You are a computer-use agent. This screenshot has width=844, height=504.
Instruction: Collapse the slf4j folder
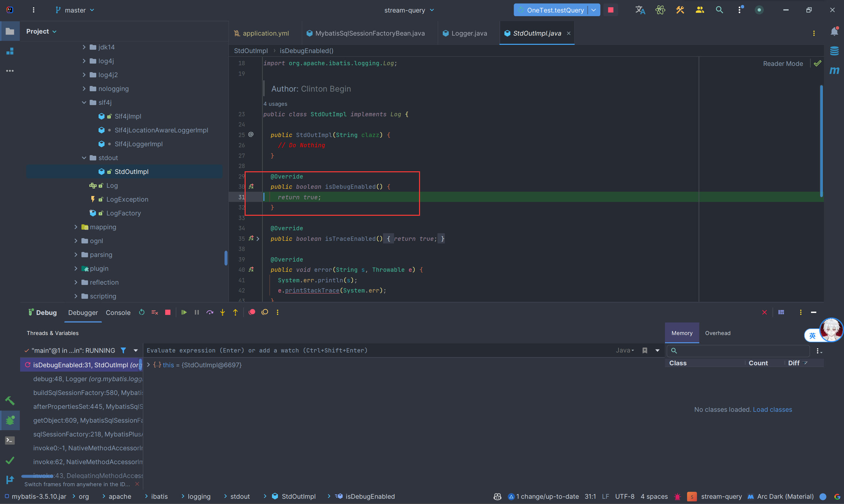pos(84,102)
